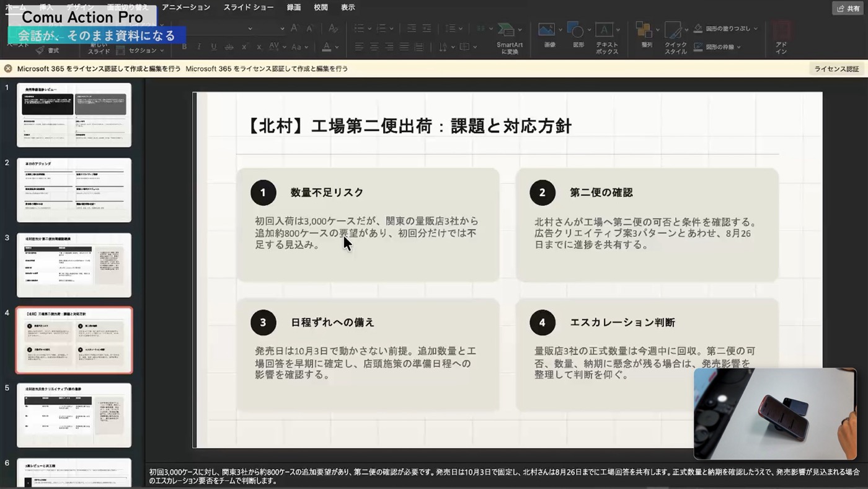Align text to the left
Viewport: 868px width, 489px height.
[360, 47]
